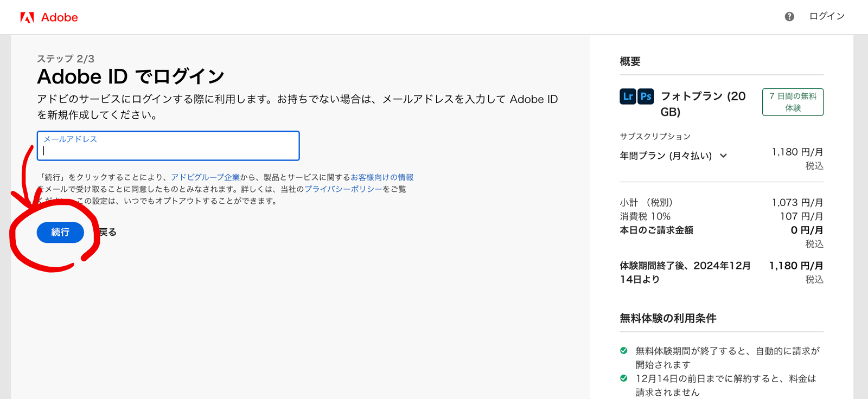The image size is (868, 399).
Task: Click the Lightroom (Lr) product icon
Action: coord(628,96)
